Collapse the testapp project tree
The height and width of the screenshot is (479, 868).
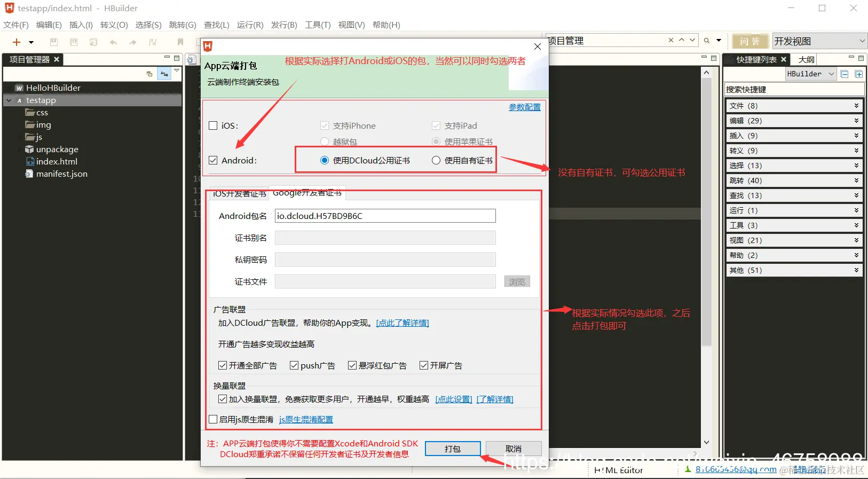9,100
